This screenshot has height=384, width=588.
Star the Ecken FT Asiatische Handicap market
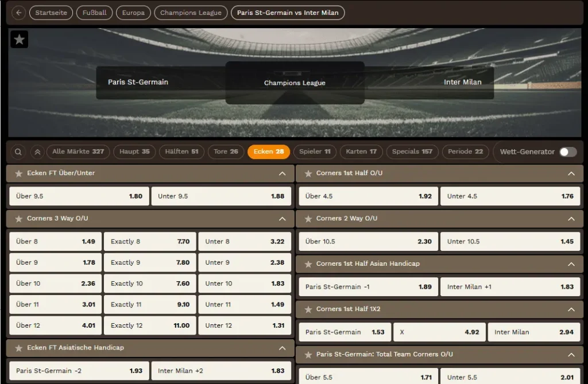[x=19, y=348]
